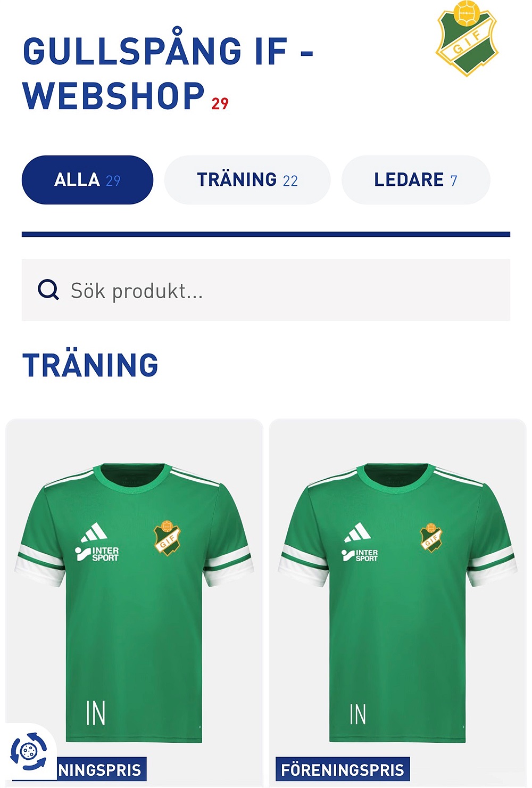The height and width of the screenshot is (788, 532).
Task: Open the cookie settings icon
Action: [x=28, y=751]
